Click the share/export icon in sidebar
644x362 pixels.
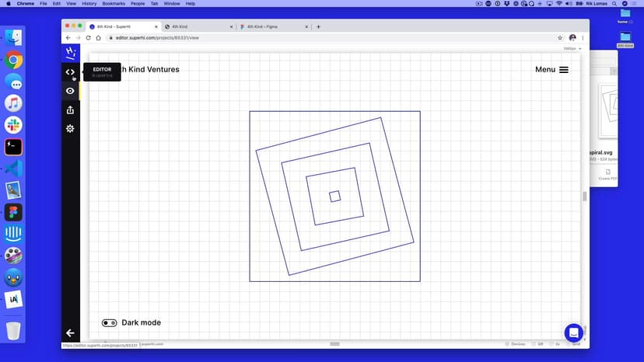point(70,110)
